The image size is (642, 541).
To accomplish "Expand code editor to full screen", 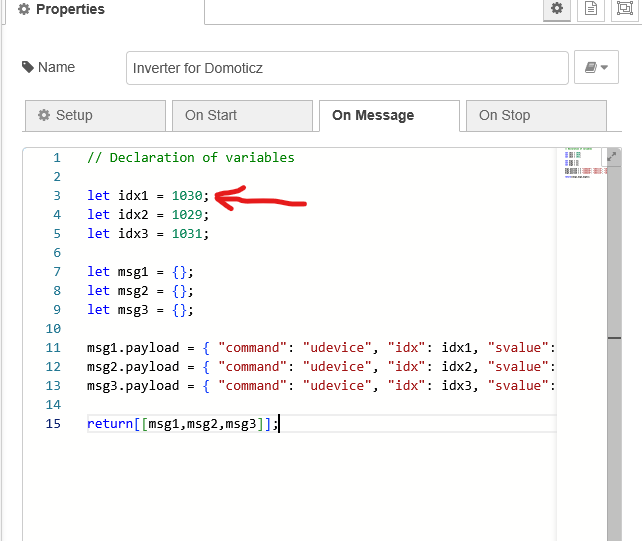I will (x=612, y=156).
